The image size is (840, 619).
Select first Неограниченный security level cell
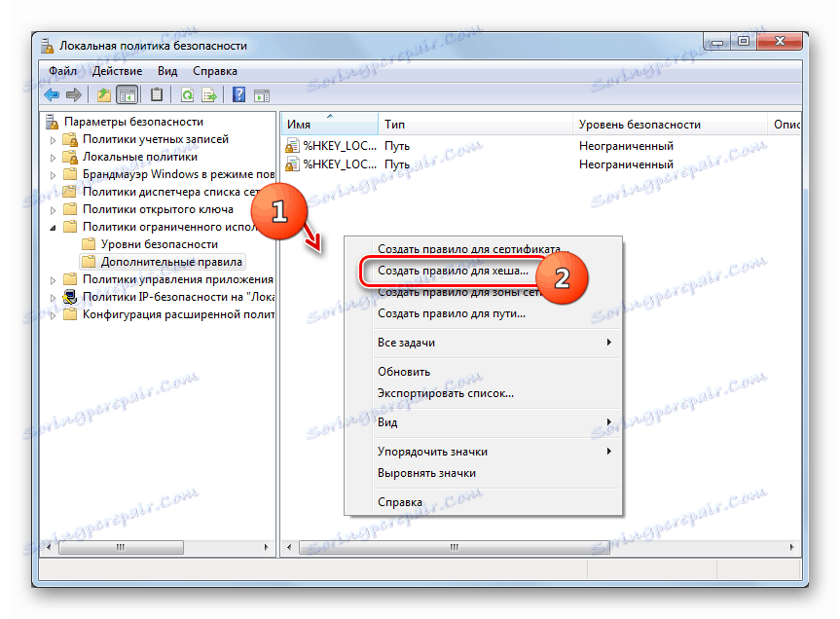pos(626,146)
